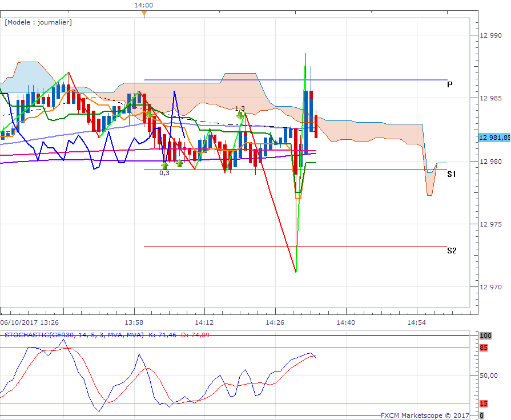Click the green up arrow above 0,3
Screen dimensions: 511x420
pyautogui.click(x=164, y=165)
